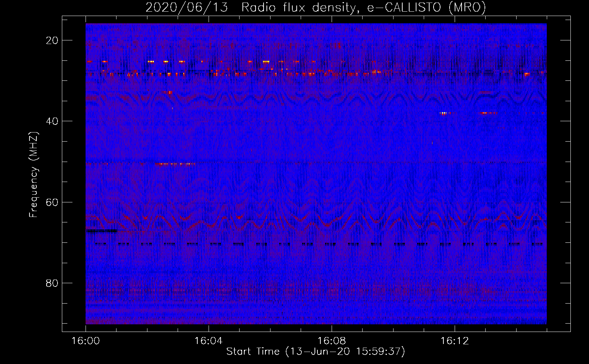Click the 16:04 time tick label
589x364 pixels.
pos(209,341)
